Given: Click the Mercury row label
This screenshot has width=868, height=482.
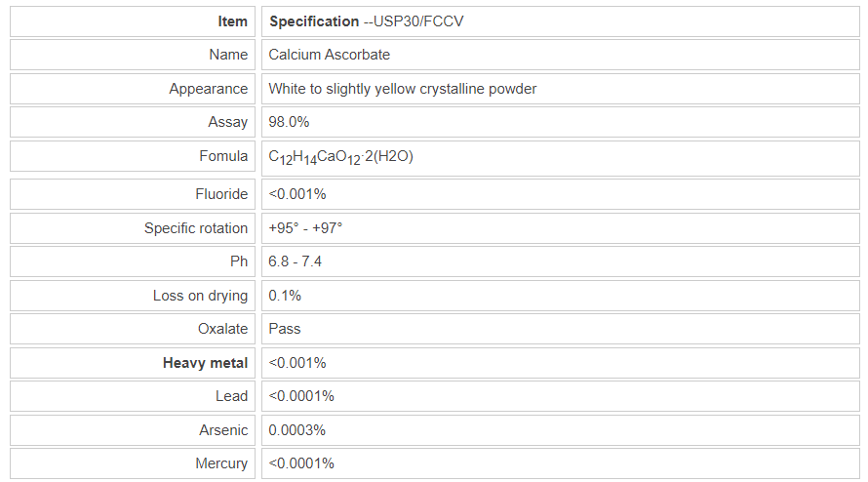Looking at the screenshot, I should (x=221, y=463).
